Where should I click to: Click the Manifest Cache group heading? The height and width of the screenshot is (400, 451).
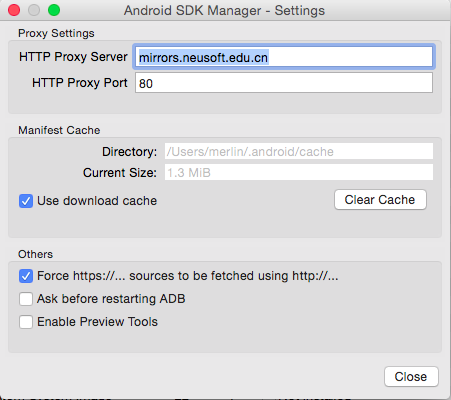tap(59, 130)
